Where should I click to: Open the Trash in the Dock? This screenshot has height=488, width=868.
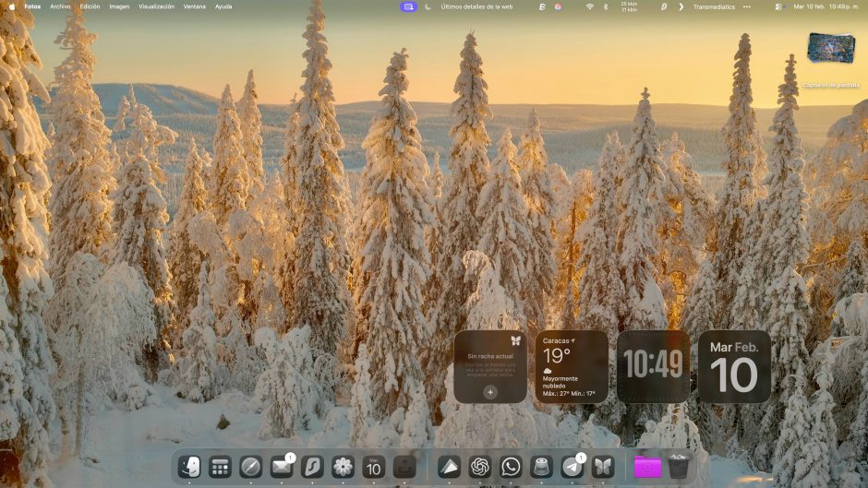pos(679,467)
